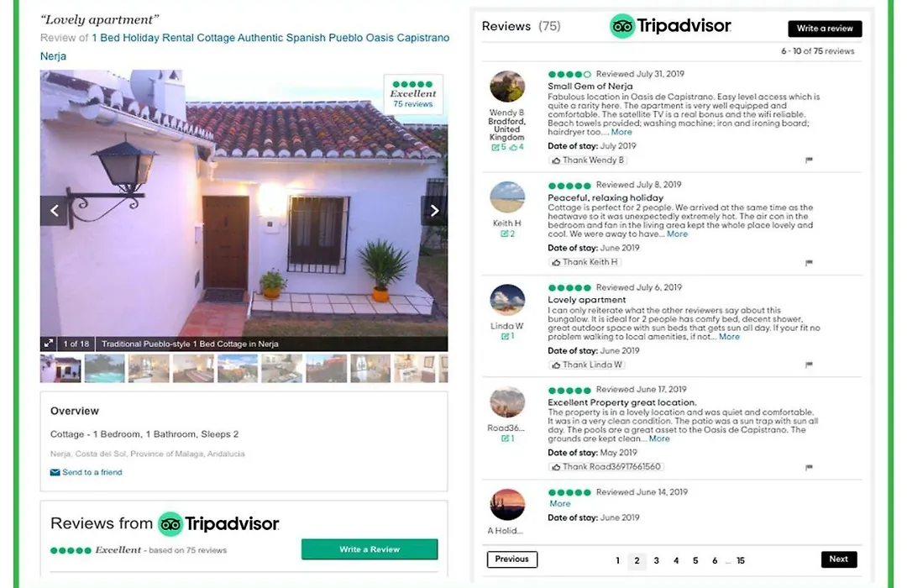Show the next photo with right arrow

[x=434, y=211]
